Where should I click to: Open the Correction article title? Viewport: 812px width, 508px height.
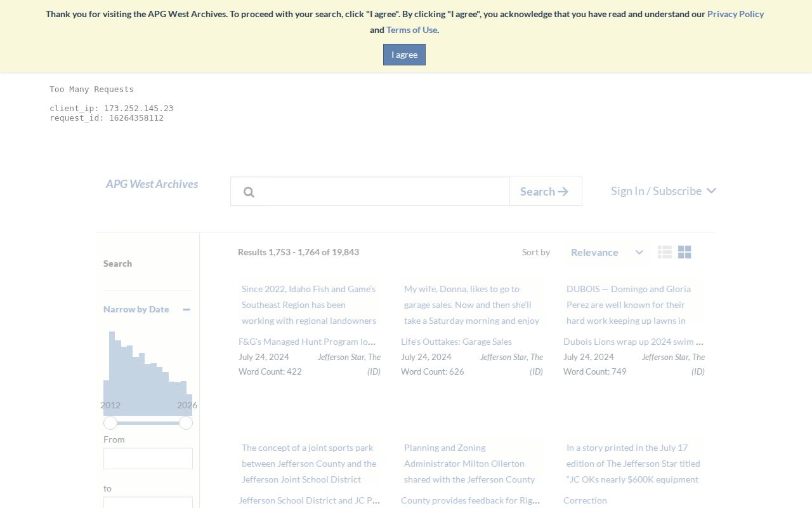(x=585, y=500)
